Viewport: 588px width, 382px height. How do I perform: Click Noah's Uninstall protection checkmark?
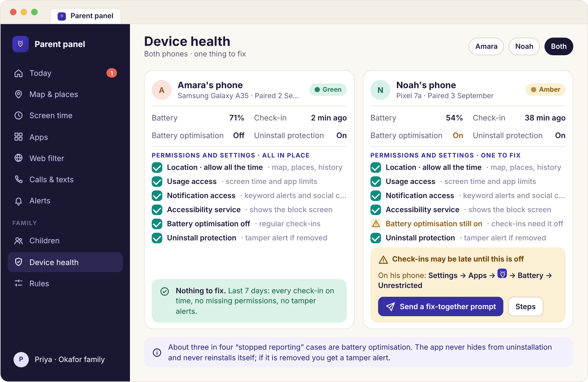coord(376,238)
